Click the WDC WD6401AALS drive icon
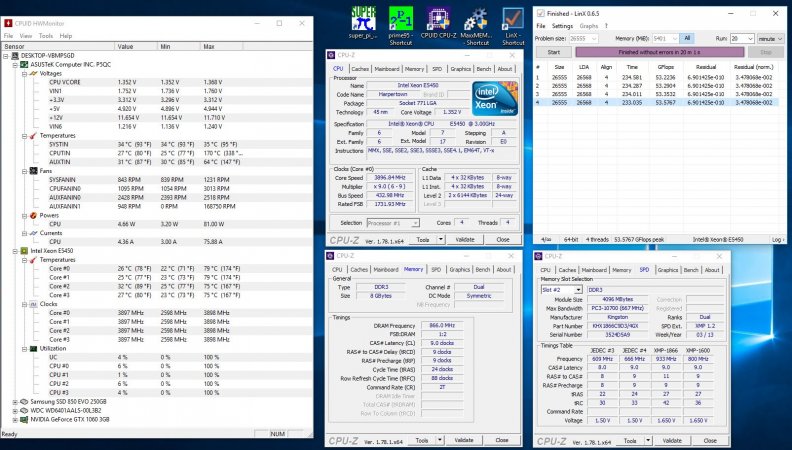792x450 pixels. pos(24,411)
